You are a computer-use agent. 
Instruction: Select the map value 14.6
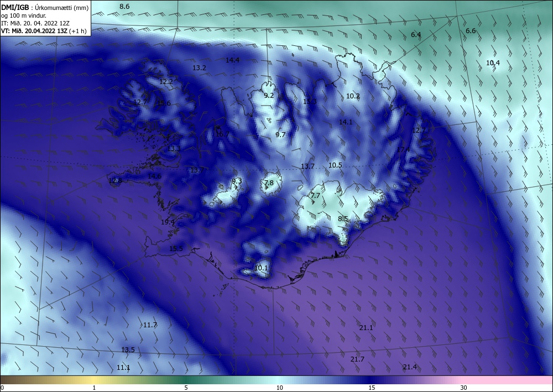coord(154,176)
